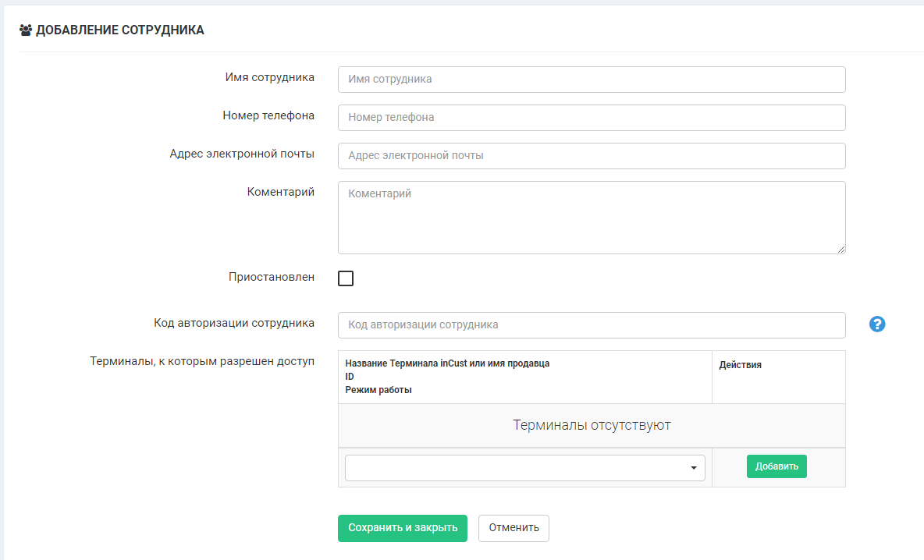Click the ДОБАВЛЕНИЕ СОТРУДНИКА heading text

click(x=120, y=30)
